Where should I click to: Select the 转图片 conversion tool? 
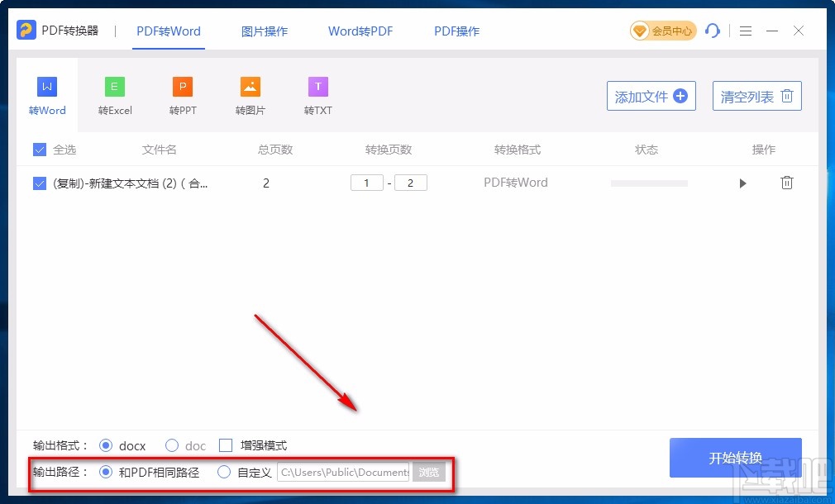tap(250, 93)
